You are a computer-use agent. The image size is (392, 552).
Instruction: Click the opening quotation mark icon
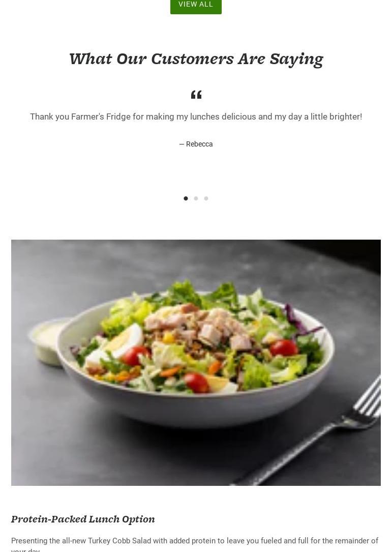point(196,95)
